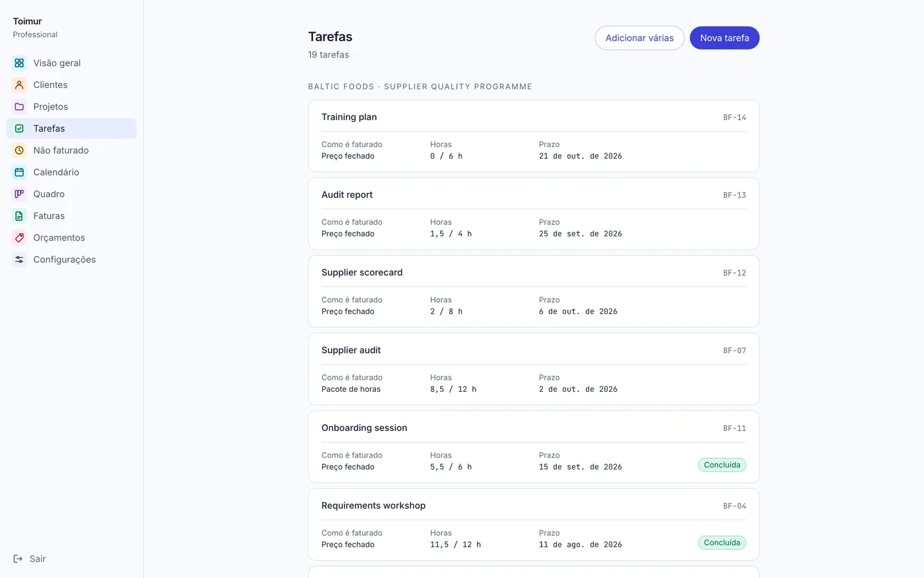Create a task with Nova tarefa
Viewport: 924px width, 578px height.
tap(724, 38)
